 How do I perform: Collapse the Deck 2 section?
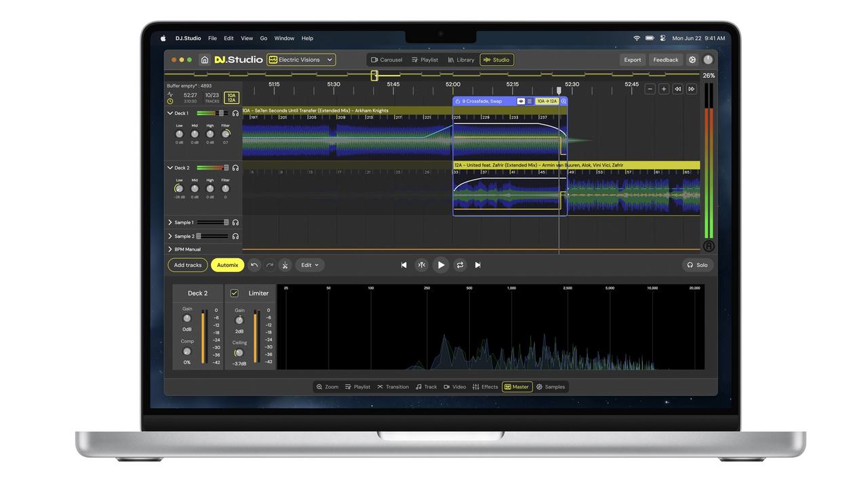(170, 167)
